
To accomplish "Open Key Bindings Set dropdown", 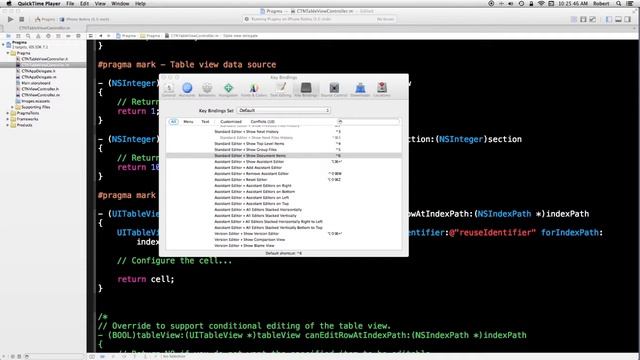I will click(283, 111).
